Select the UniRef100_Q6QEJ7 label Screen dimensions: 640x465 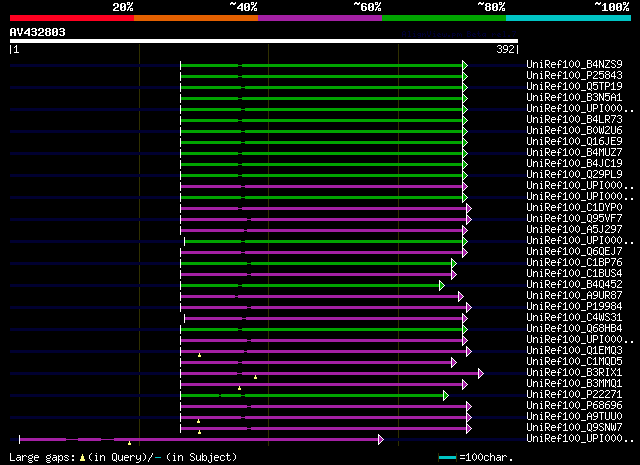[574, 251]
